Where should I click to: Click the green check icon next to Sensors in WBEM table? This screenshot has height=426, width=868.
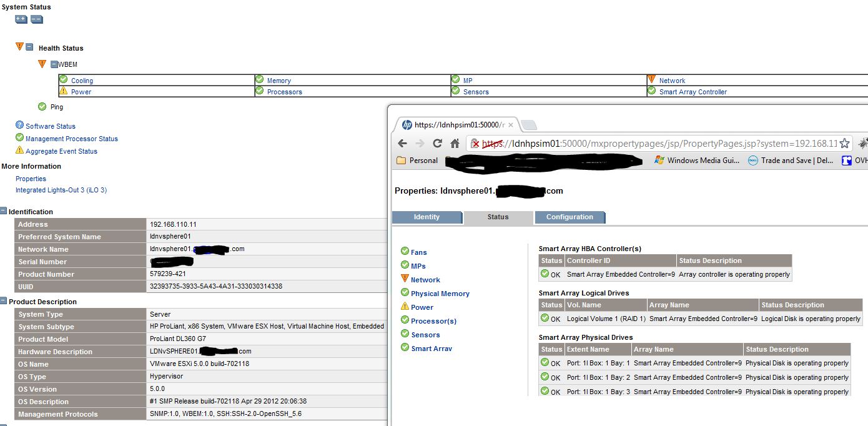tap(456, 91)
